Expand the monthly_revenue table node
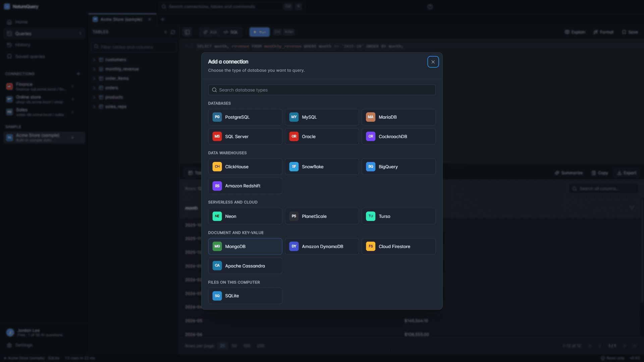 point(95,69)
